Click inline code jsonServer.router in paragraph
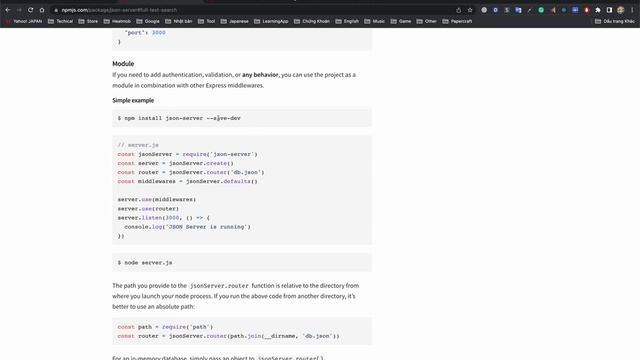The image size is (640, 360). (x=219, y=286)
